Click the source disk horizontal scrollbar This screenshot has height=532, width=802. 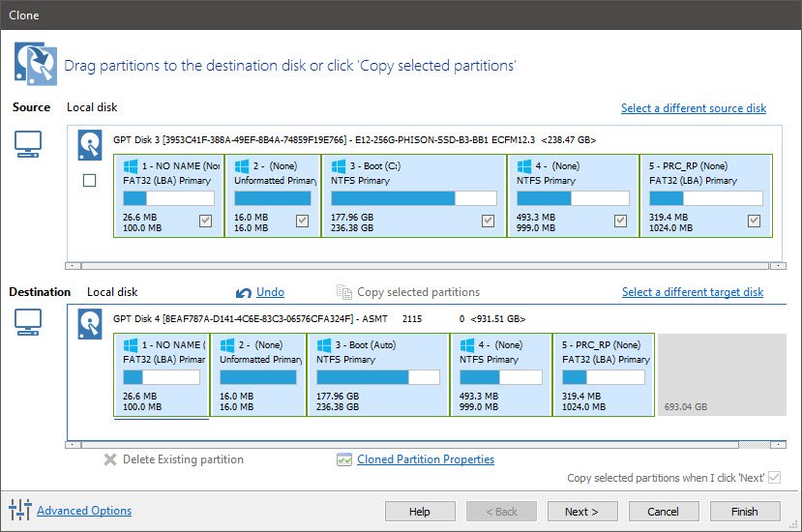coord(426,265)
